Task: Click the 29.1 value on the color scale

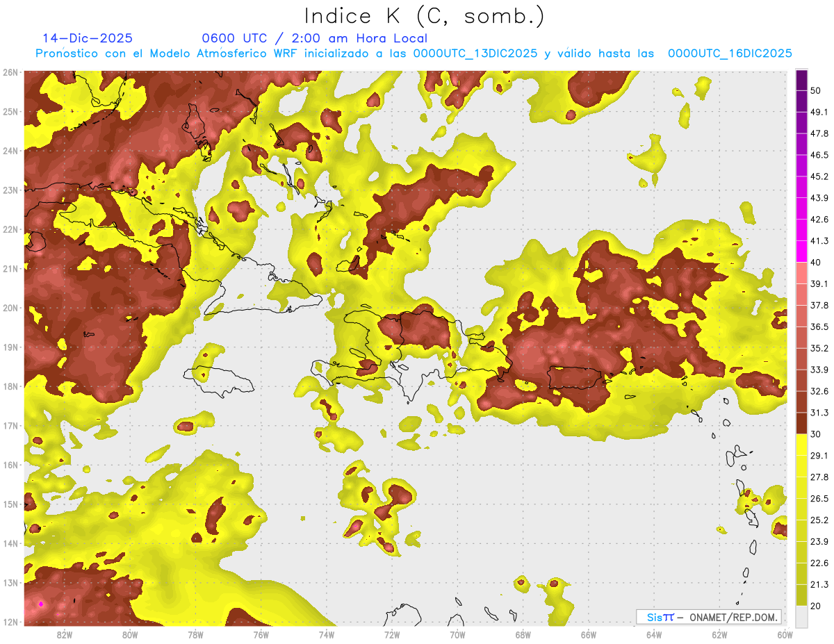Action: pos(819,455)
